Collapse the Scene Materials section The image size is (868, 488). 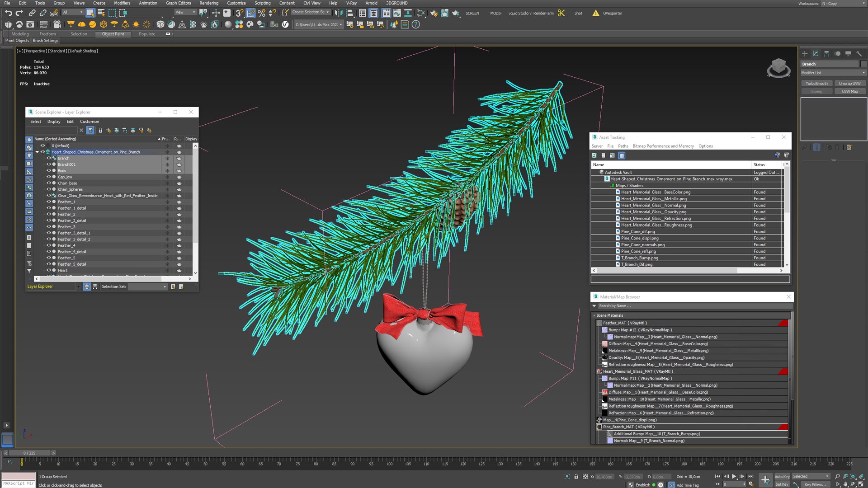(x=594, y=315)
